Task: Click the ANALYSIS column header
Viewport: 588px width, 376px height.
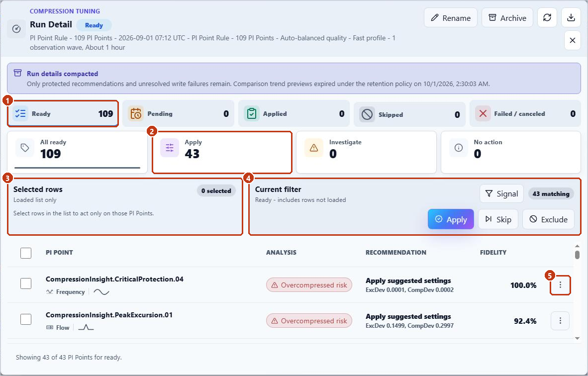Action: 281,252
